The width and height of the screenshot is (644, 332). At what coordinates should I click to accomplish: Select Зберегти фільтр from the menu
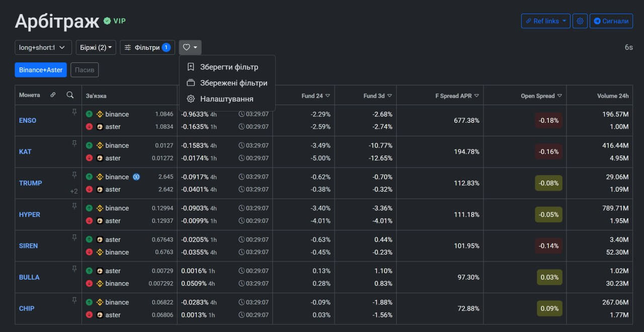pos(229,67)
